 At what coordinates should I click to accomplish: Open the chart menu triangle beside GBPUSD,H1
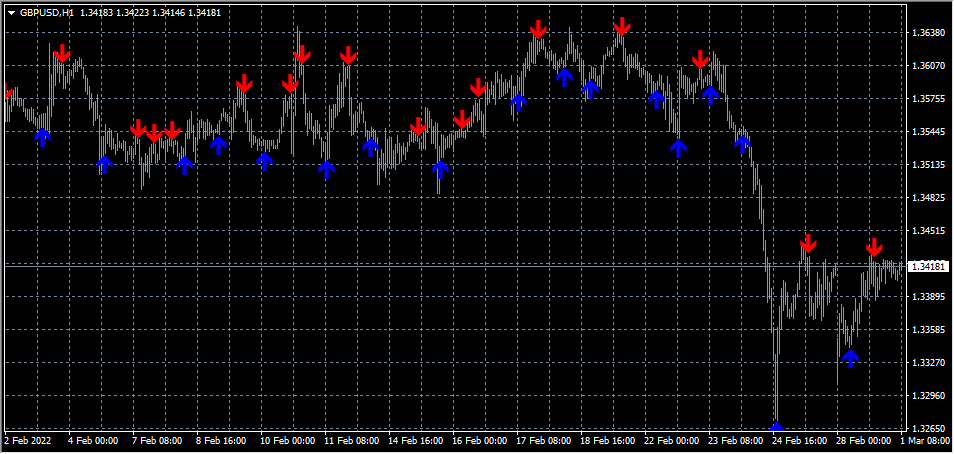[x=11, y=13]
